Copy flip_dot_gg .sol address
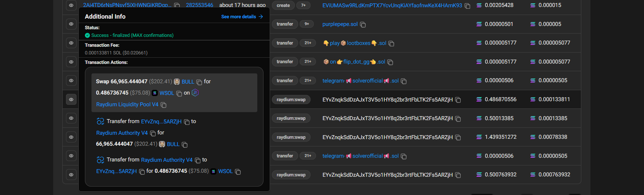 (x=390, y=62)
